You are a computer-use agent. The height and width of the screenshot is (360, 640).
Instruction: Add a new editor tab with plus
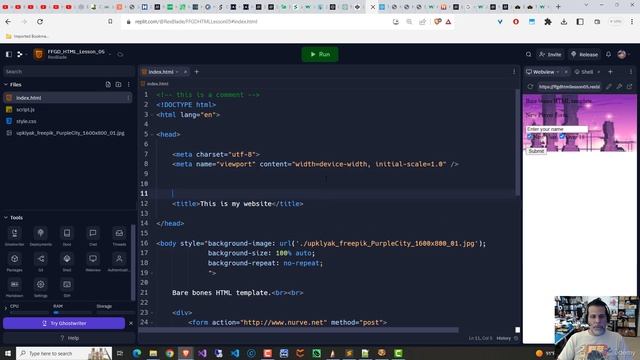[x=196, y=72]
